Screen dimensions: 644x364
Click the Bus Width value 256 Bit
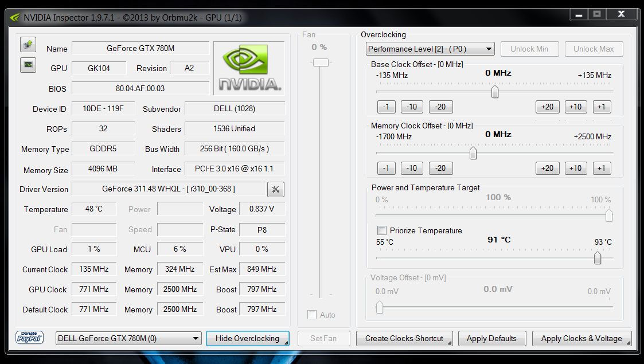(235, 148)
